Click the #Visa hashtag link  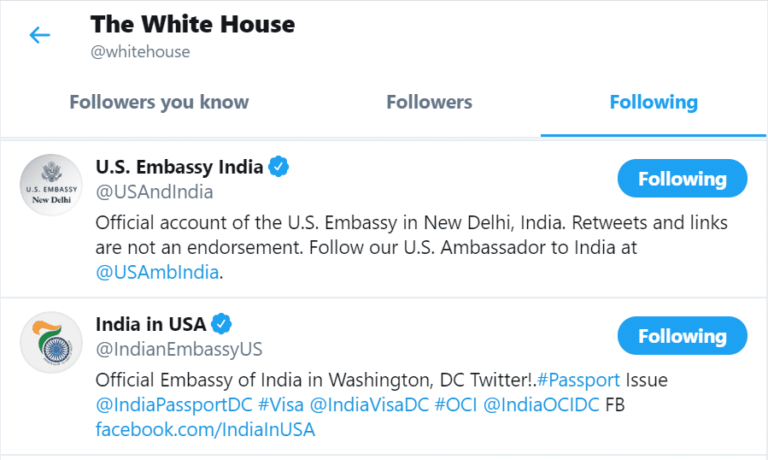280,405
